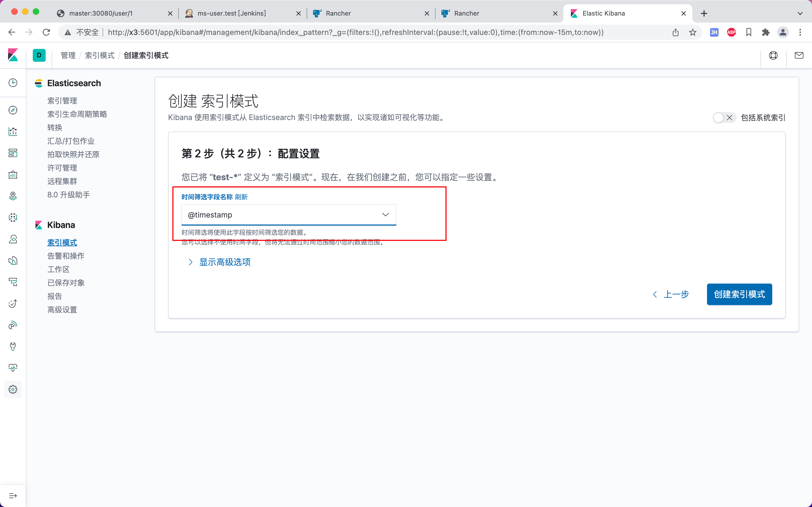Image resolution: width=812 pixels, height=507 pixels.
Task: Open Maps icon in sidebar
Action: pyautogui.click(x=13, y=196)
